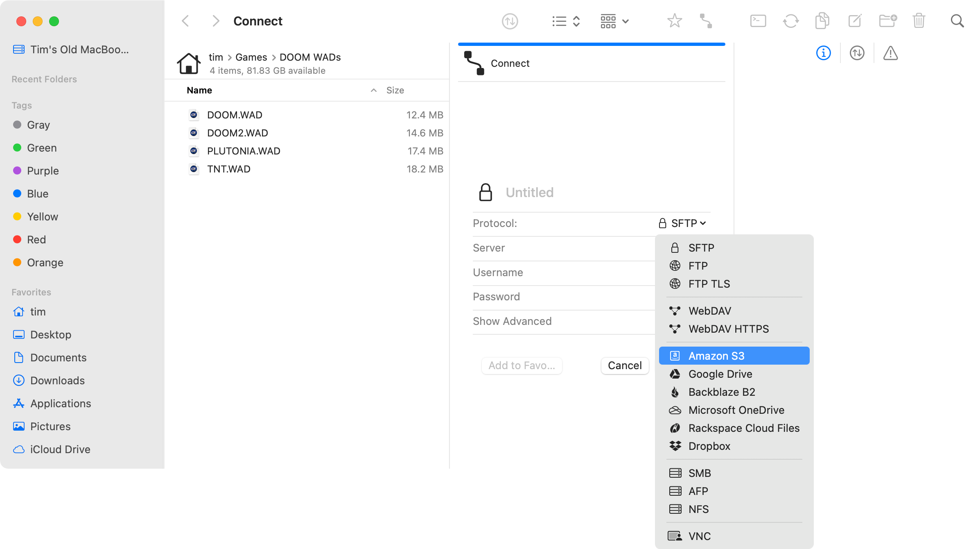Choose NFS protocol

point(734,509)
